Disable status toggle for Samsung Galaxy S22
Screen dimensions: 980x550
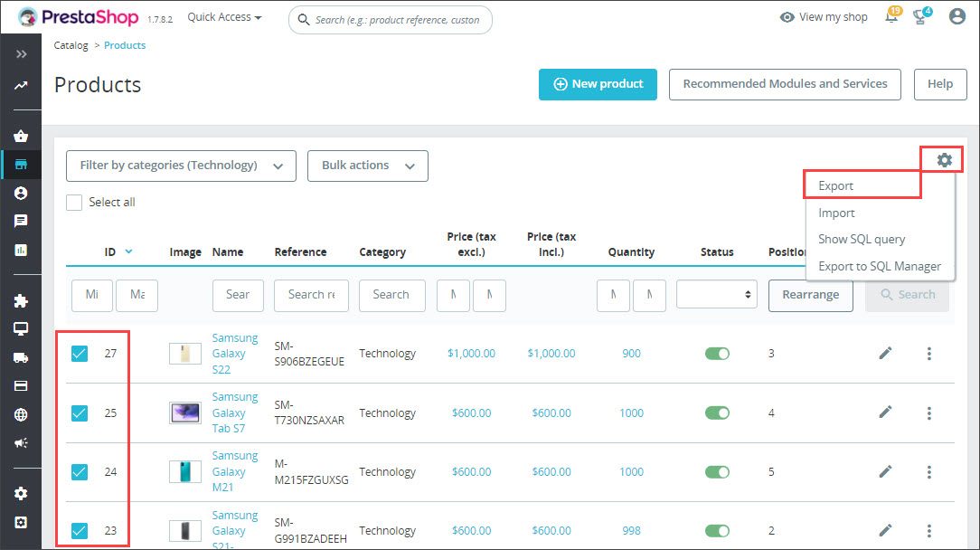(717, 354)
